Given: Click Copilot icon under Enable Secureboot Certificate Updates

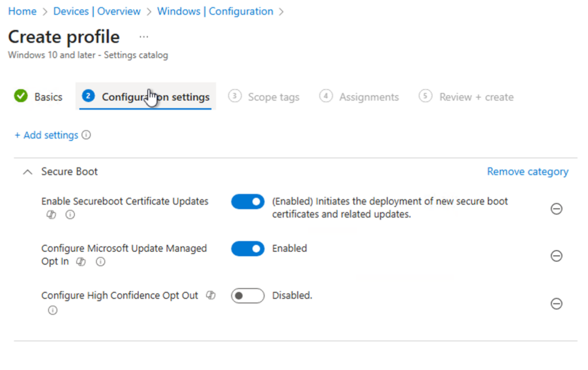Looking at the screenshot, I should click(52, 215).
